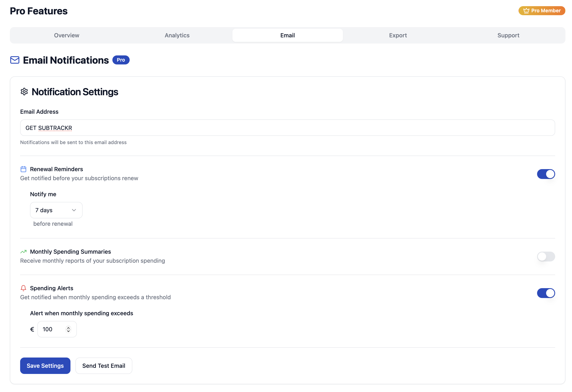Click the calendar icon for Renewal Reminders
572x392 pixels.
[x=23, y=169]
